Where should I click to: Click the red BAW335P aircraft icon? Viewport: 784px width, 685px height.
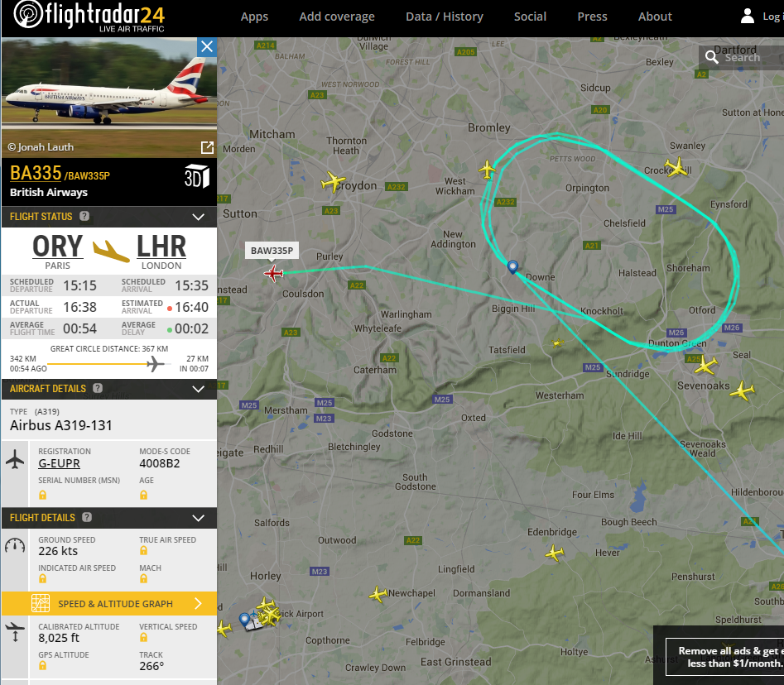click(273, 273)
